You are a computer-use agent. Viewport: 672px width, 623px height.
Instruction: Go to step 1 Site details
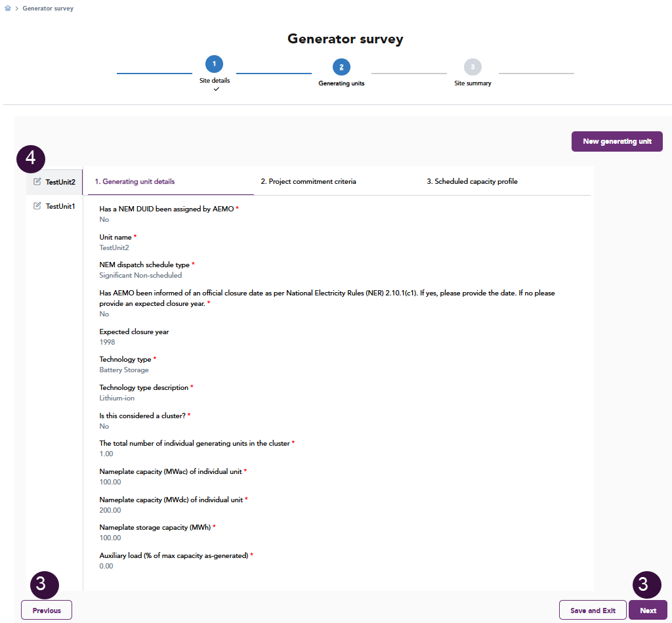215,64
